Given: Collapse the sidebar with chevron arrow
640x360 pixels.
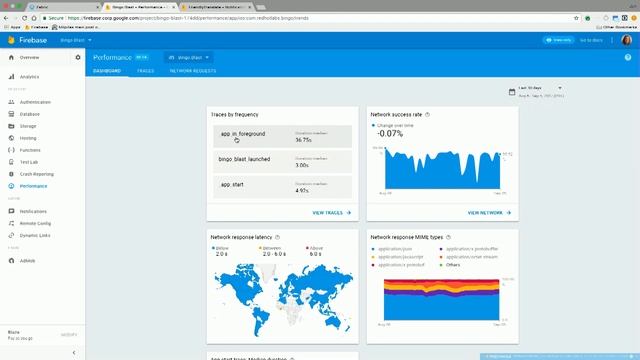Looking at the screenshot, I should (x=74, y=353).
